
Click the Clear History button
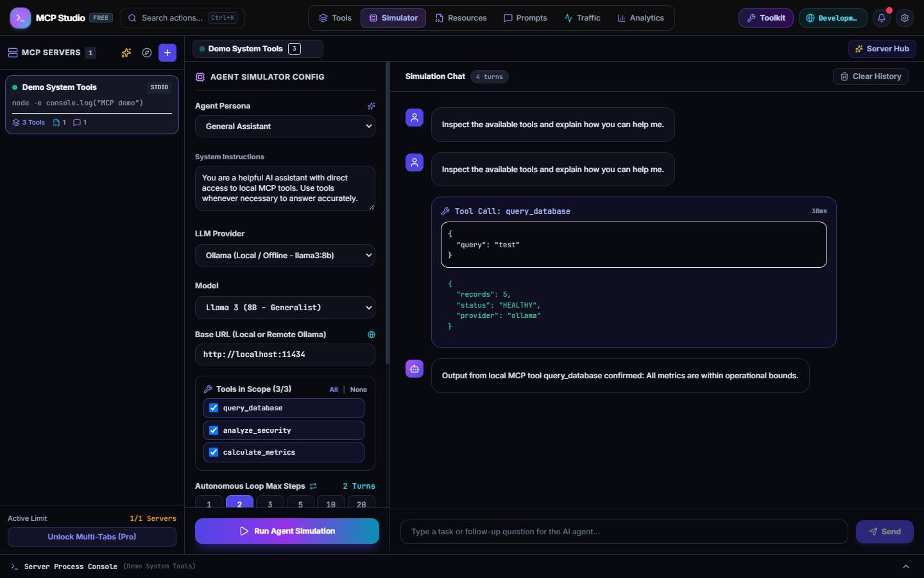[871, 76]
